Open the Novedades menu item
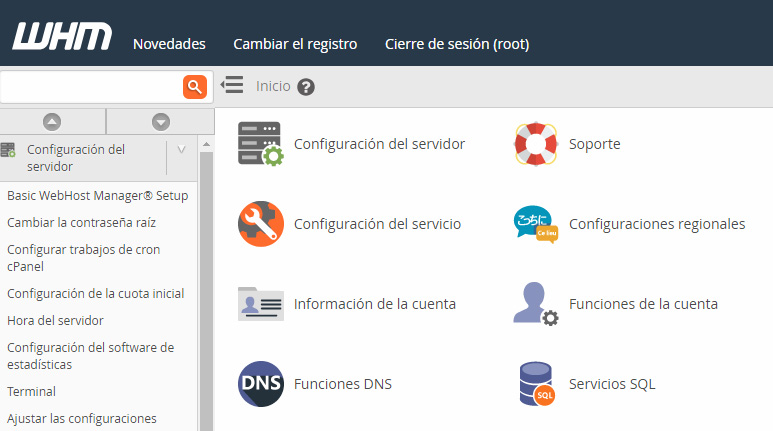The width and height of the screenshot is (773, 431). point(169,44)
